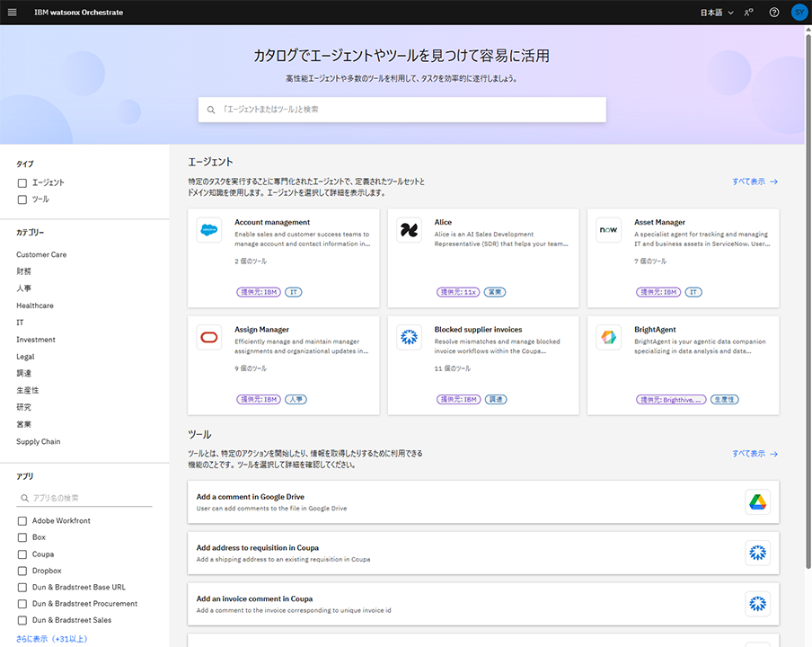The image size is (812, 647).
Task: Click the BrightAgent logo icon
Action: click(x=608, y=338)
